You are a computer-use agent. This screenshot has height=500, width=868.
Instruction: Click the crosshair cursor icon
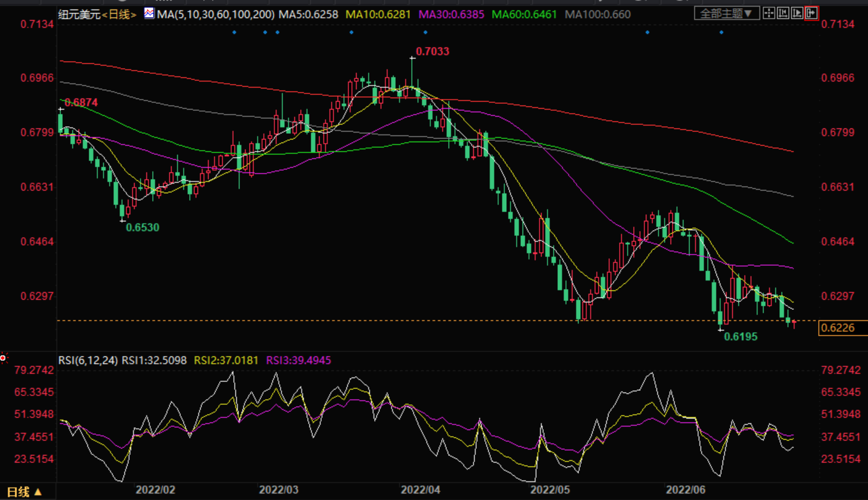click(769, 13)
